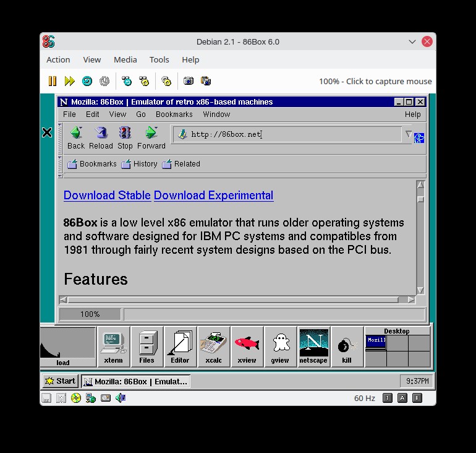Stop page loading with traffic light
Viewport: 476px width, 453px height.
point(125,138)
